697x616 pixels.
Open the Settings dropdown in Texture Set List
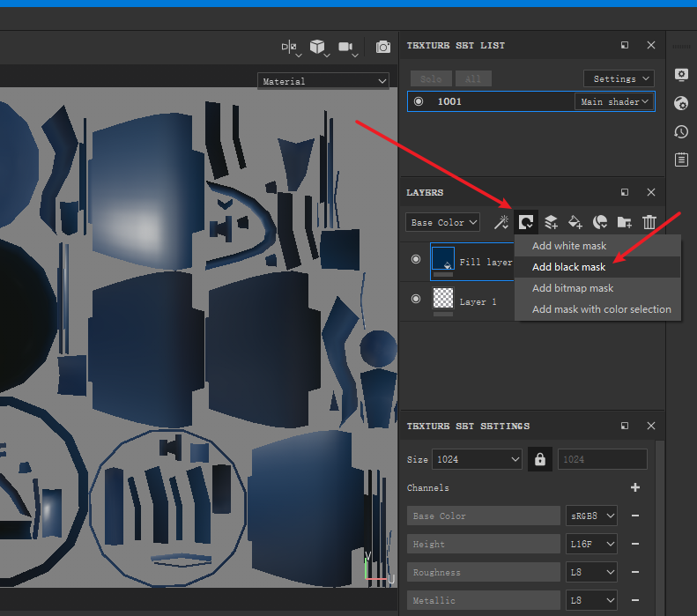619,78
